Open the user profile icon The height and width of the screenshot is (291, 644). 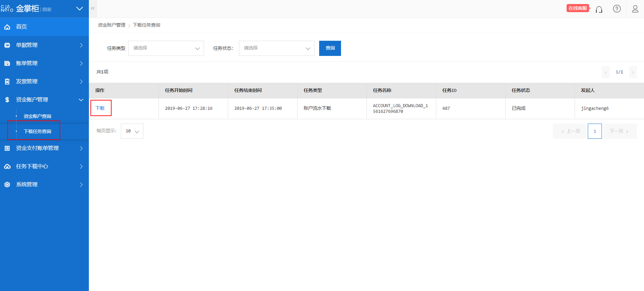click(635, 9)
